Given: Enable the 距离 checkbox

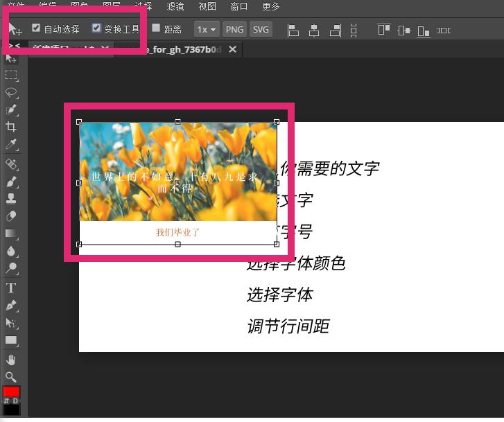Looking at the screenshot, I should coord(156,28).
